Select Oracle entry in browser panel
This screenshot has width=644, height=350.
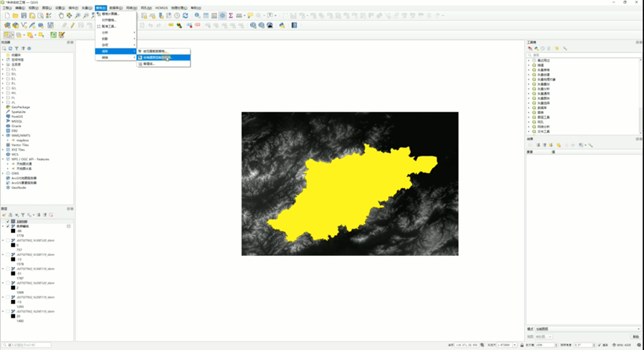[x=16, y=126]
